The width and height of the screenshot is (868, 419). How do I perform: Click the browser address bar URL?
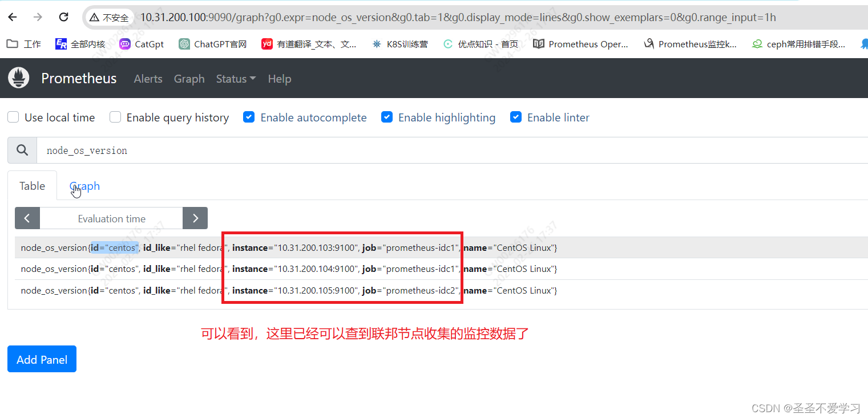[x=458, y=18]
